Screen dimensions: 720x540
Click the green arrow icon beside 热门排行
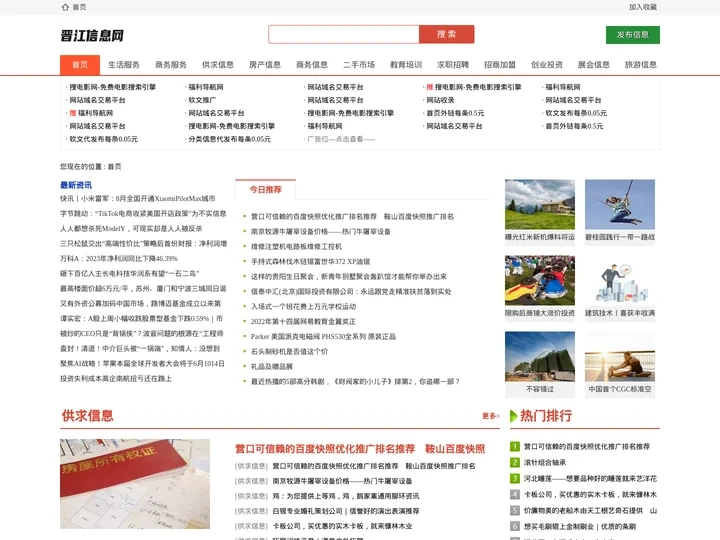pos(513,416)
